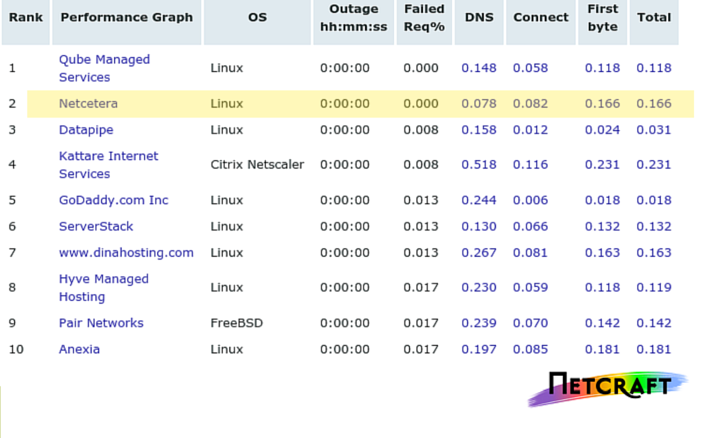Open the Datapipe performance graph link
This screenshot has width=720, height=438.
(86, 130)
